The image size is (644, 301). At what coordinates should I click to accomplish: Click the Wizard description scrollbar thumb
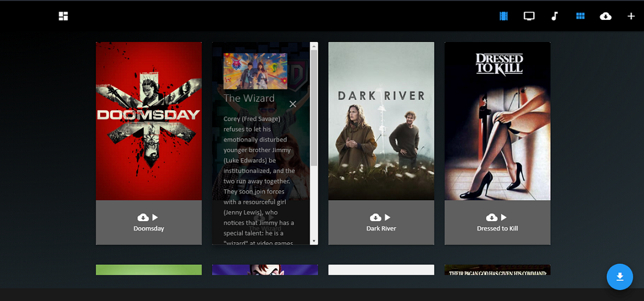[x=314, y=108]
